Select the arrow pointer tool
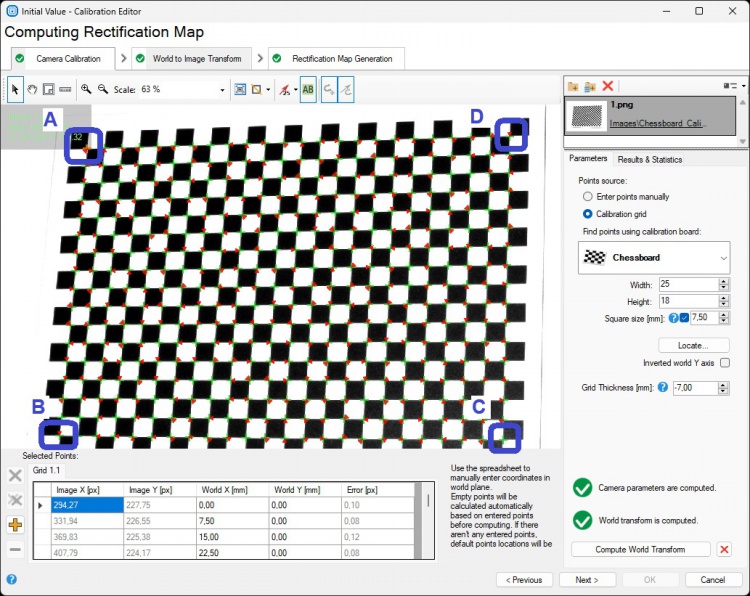This screenshot has height=596, width=750. [15, 89]
